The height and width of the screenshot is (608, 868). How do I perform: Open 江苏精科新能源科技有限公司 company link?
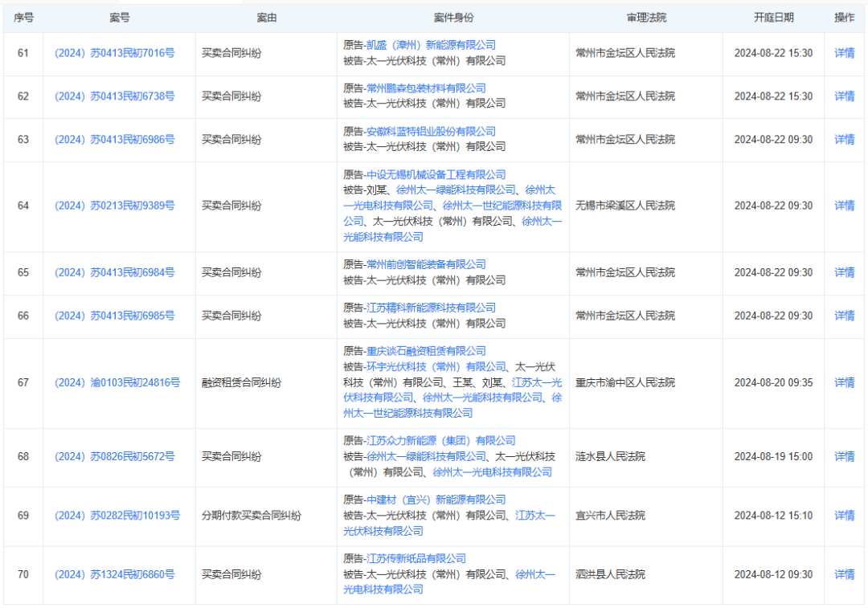coord(431,308)
